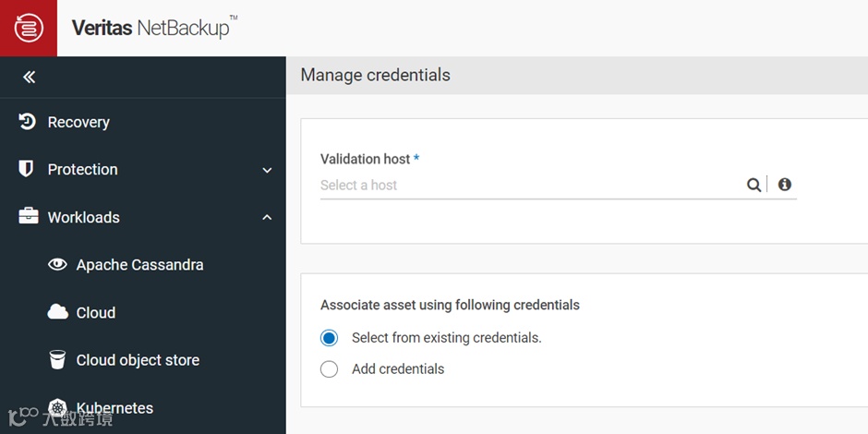Click the Kubernetes wheel icon
Image resolution: width=868 pixels, height=434 pixels.
(x=57, y=408)
